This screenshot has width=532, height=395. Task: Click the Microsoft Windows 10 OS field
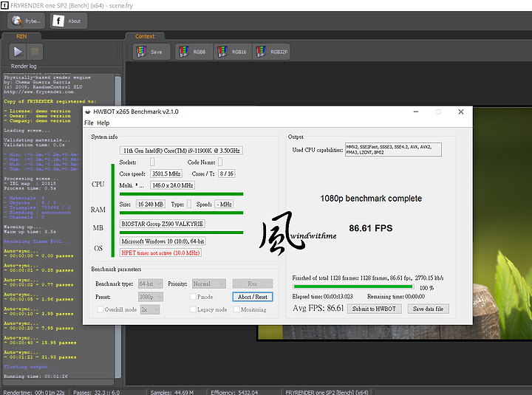coord(163,241)
